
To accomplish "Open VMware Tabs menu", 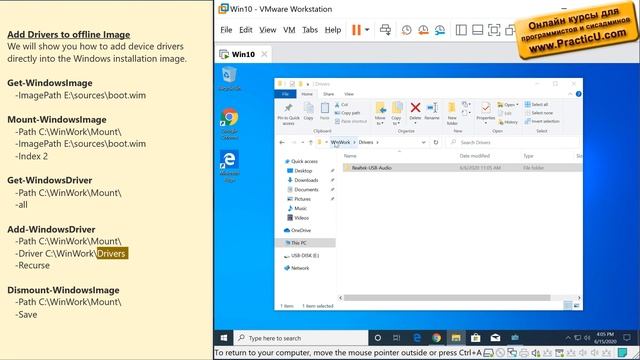I will pyautogui.click(x=310, y=30).
